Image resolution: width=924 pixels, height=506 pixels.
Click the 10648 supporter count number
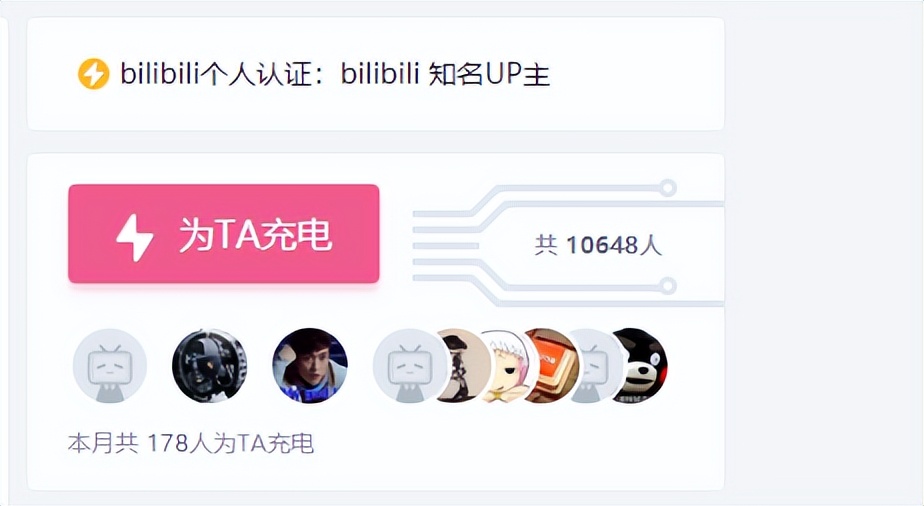[x=602, y=245]
